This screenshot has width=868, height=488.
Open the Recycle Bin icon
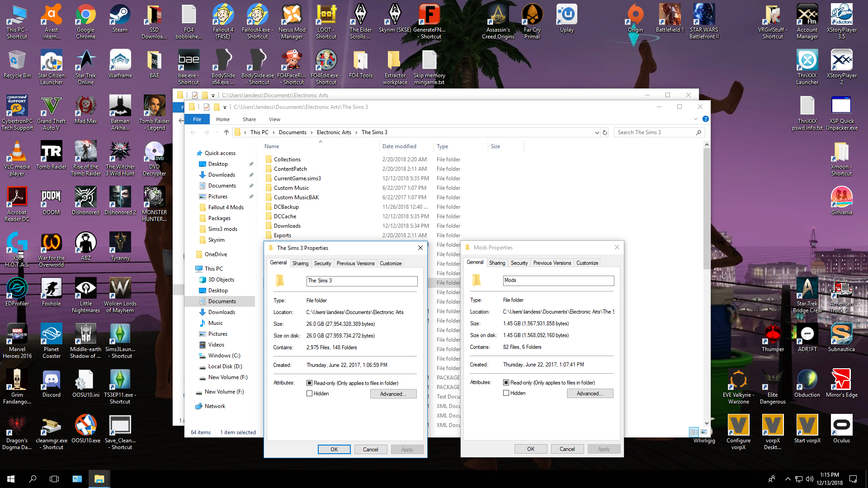point(17,65)
